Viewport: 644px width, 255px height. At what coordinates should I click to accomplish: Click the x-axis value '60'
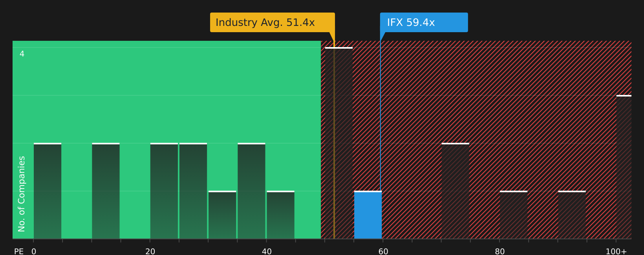tap(383, 251)
